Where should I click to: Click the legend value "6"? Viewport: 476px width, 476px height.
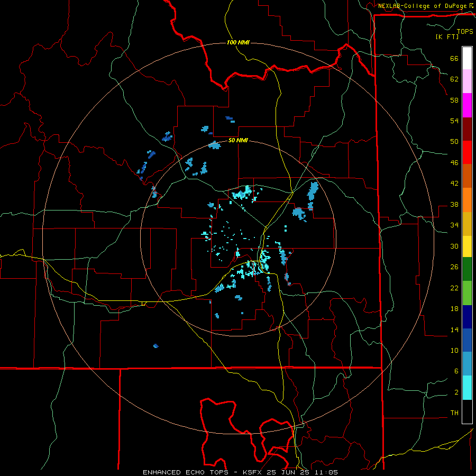[x=456, y=371]
